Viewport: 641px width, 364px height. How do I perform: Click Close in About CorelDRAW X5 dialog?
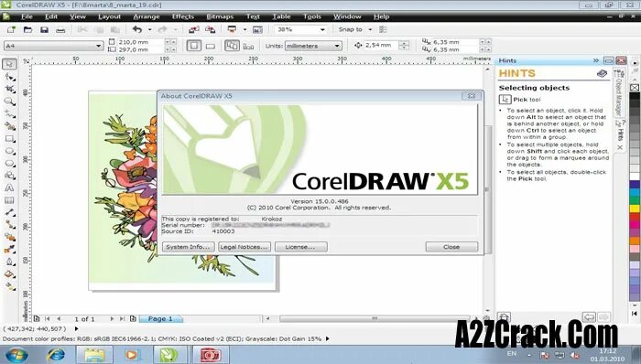coord(451,247)
